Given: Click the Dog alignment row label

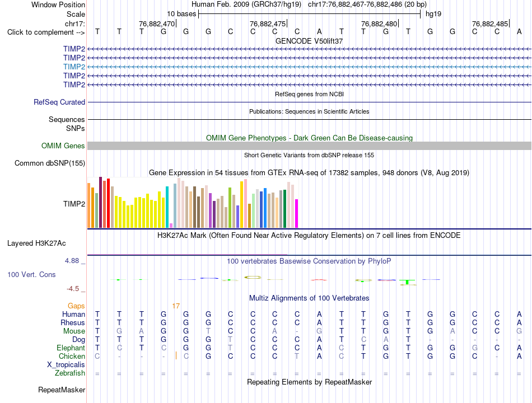Looking at the screenshot, I should coord(78,340).
